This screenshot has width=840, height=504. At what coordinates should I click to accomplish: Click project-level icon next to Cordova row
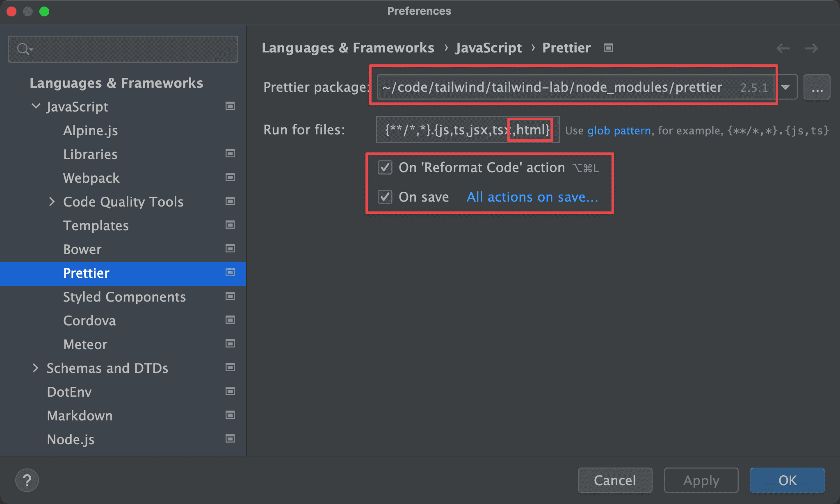tap(230, 320)
